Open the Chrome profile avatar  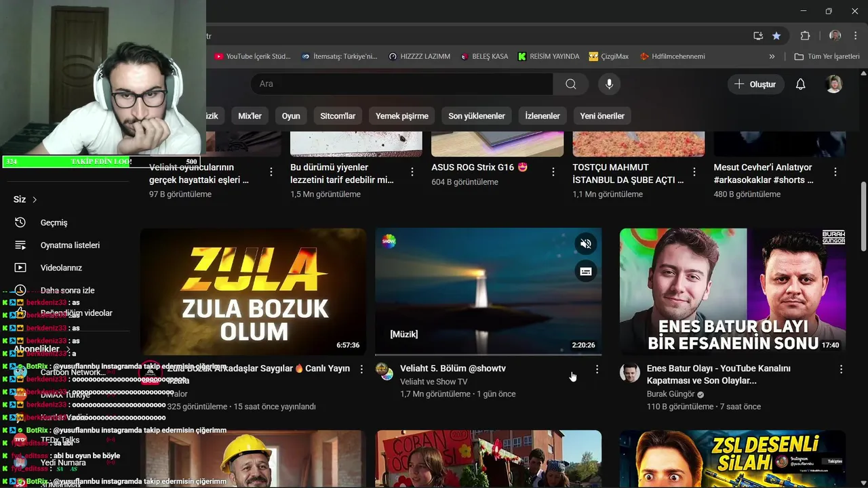tap(835, 36)
